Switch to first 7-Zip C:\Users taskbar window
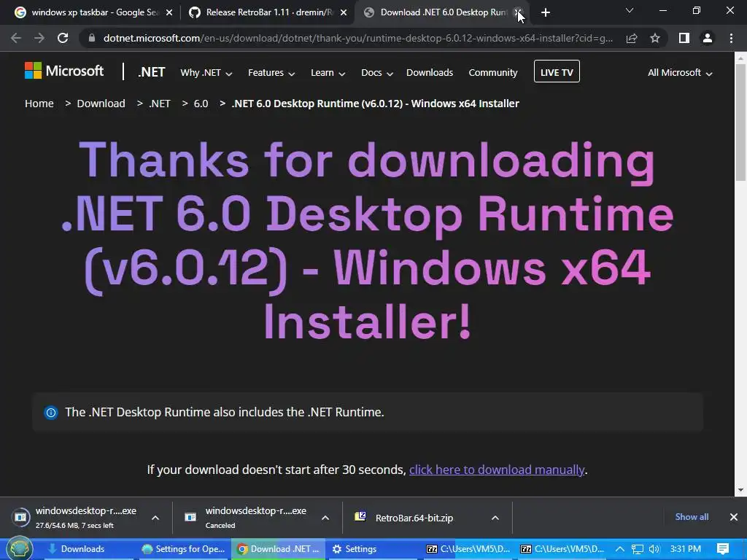Screen dimensions: 747x560 468,549
